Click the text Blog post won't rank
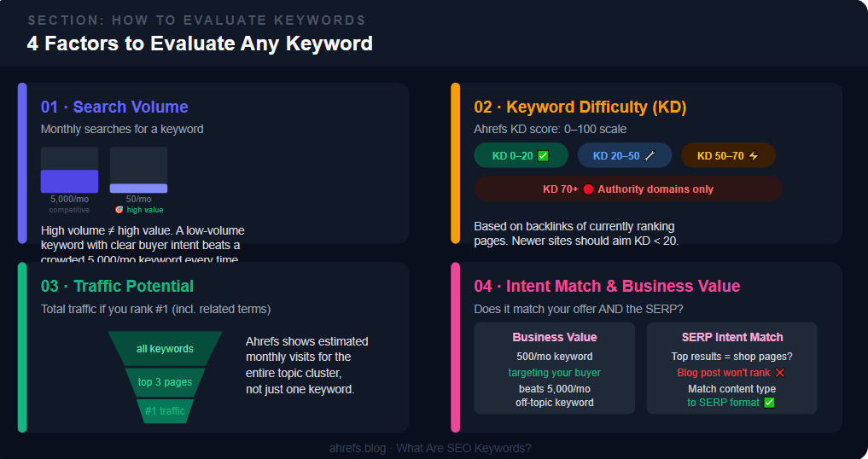The height and width of the screenshot is (459, 868). click(724, 373)
